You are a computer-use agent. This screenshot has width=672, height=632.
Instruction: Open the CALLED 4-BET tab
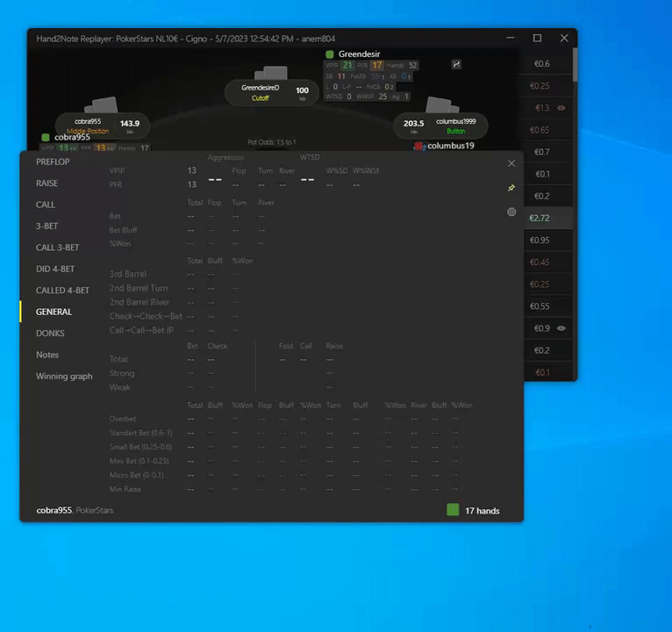62,291
